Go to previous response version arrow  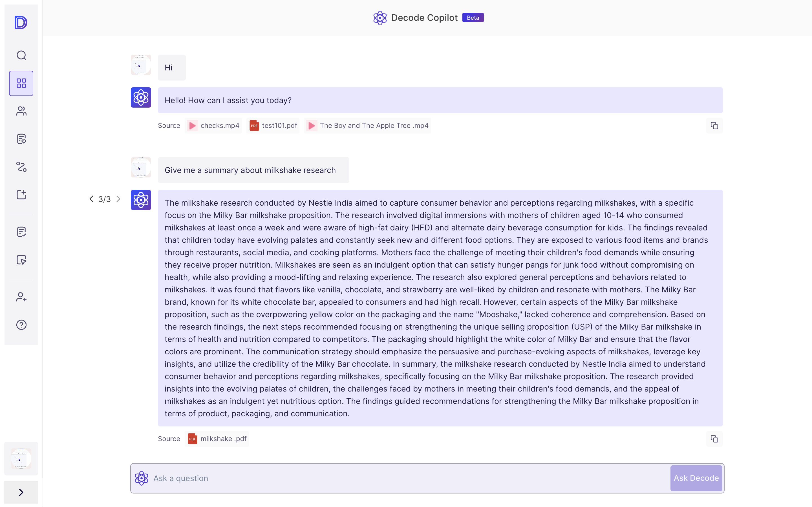coord(91,199)
